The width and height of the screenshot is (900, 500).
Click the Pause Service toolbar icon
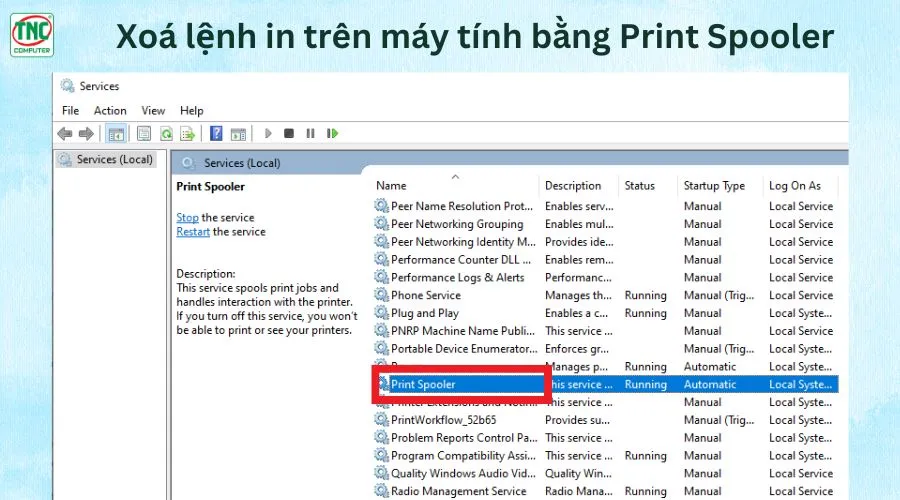click(x=311, y=134)
